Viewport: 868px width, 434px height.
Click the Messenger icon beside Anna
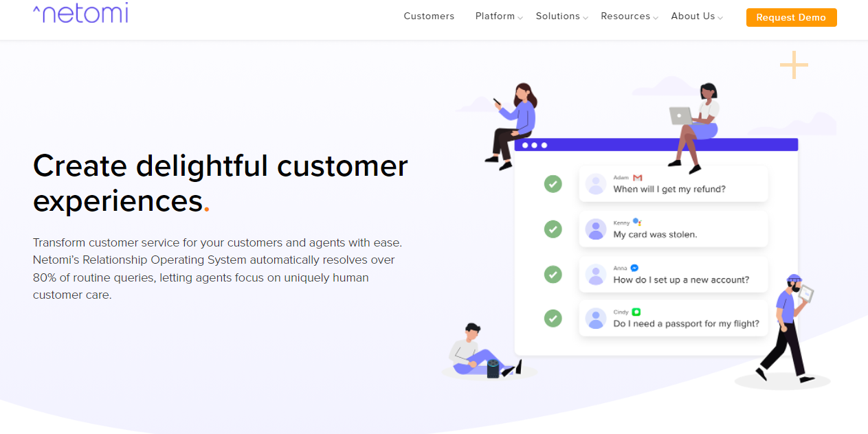tap(634, 268)
